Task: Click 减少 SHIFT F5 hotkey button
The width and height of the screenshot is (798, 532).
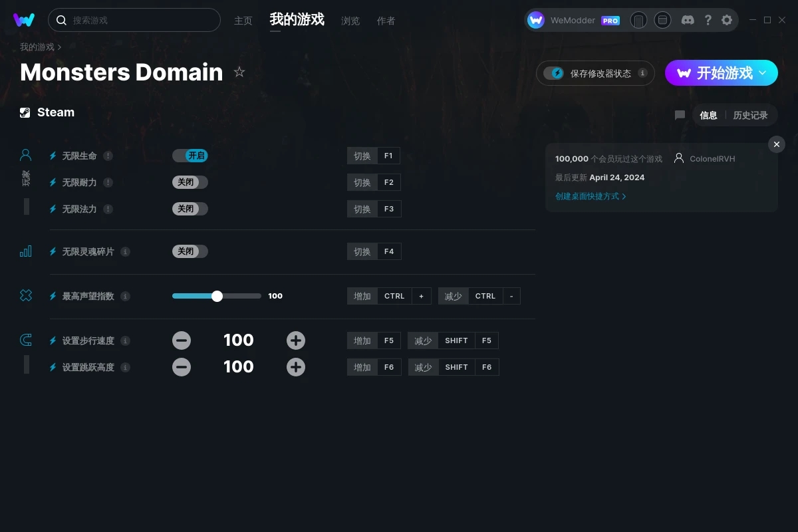Action: click(x=453, y=340)
